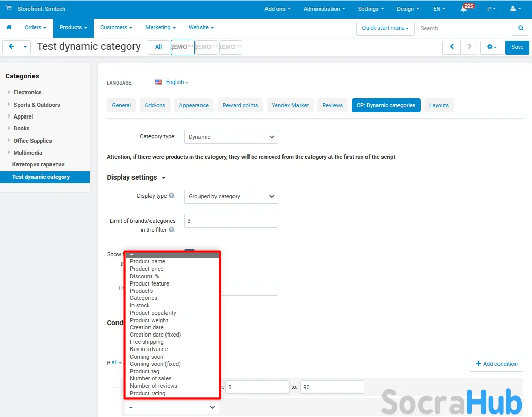The image size is (532, 417).
Task: Expand the Books category
Action: (9, 128)
